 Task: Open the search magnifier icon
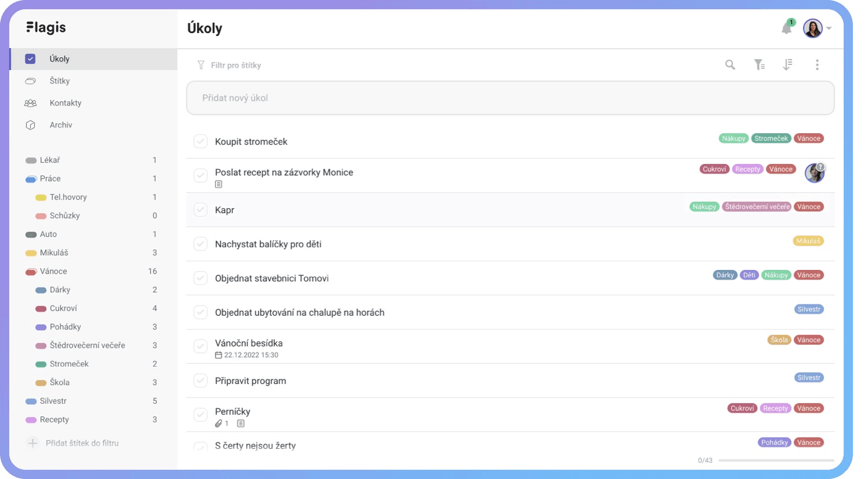coord(730,65)
